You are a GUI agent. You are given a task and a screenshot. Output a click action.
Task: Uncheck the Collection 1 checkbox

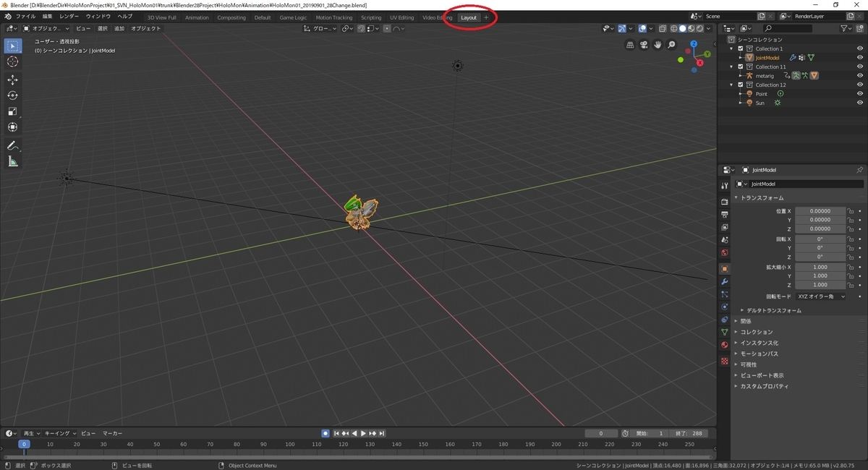point(740,48)
